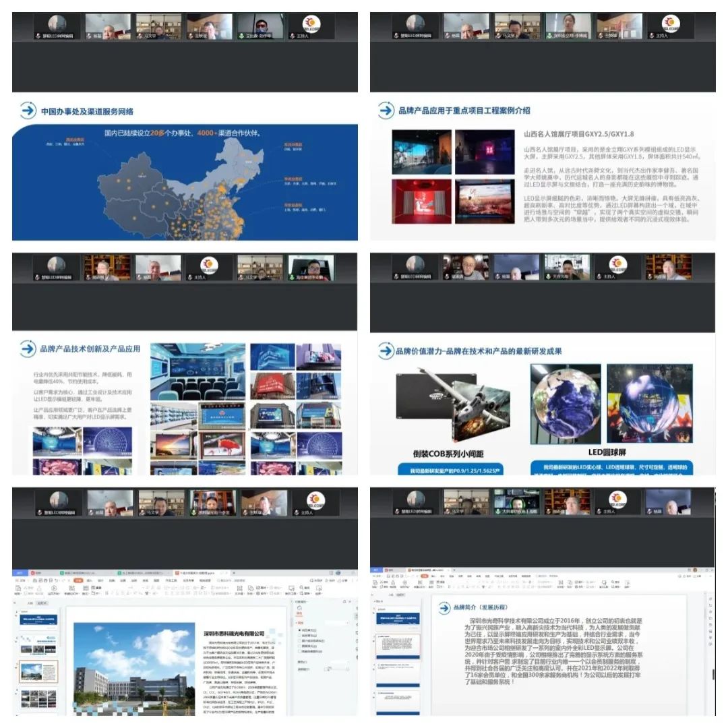Click the arrow icon beside 品牌产品技术创新及产品应用 title
The height and width of the screenshot is (728, 728).
(28, 348)
